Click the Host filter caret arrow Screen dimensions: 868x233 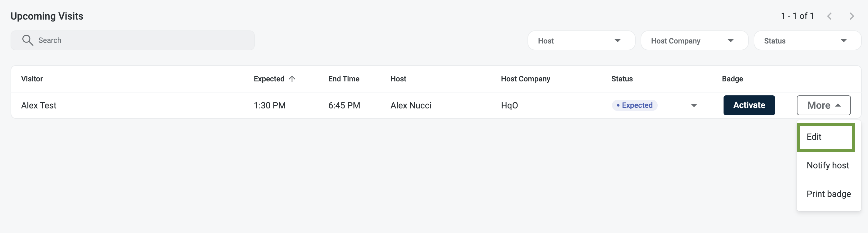coord(617,41)
